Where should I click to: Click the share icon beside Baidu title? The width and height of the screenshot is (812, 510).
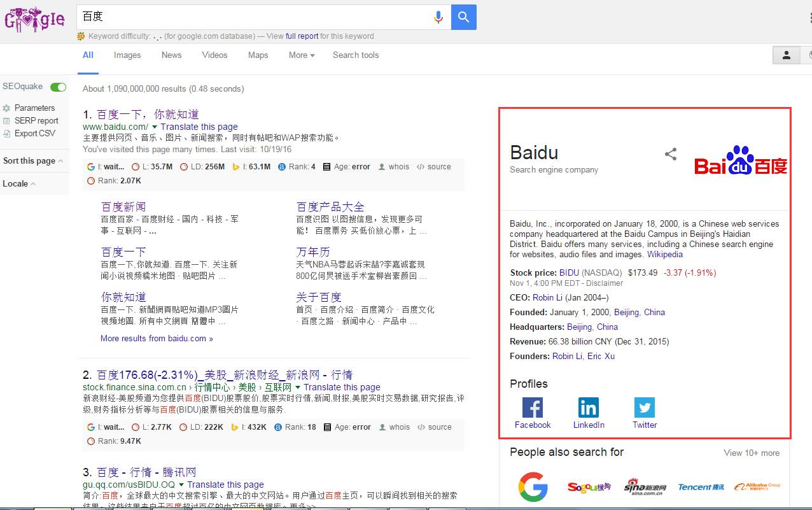pos(671,154)
